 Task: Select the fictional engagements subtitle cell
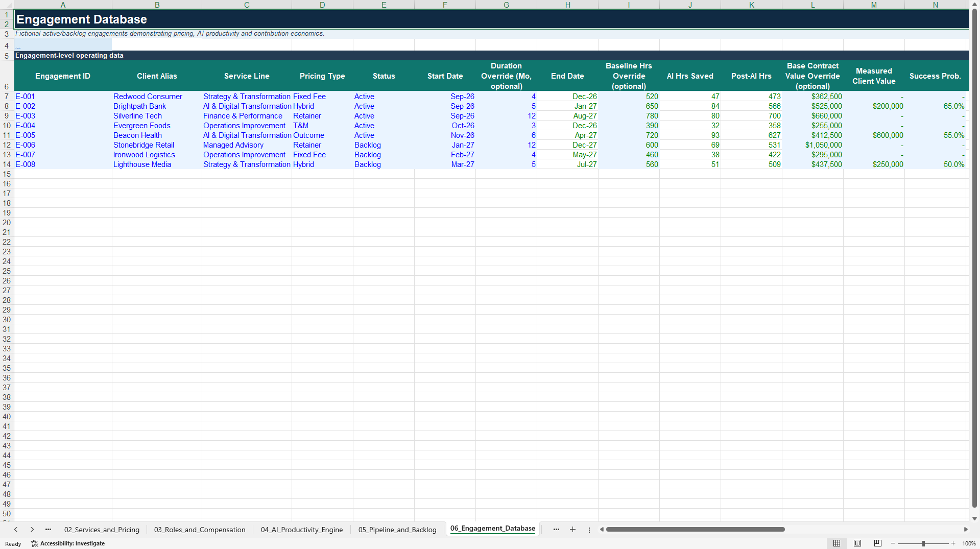point(491,34)
